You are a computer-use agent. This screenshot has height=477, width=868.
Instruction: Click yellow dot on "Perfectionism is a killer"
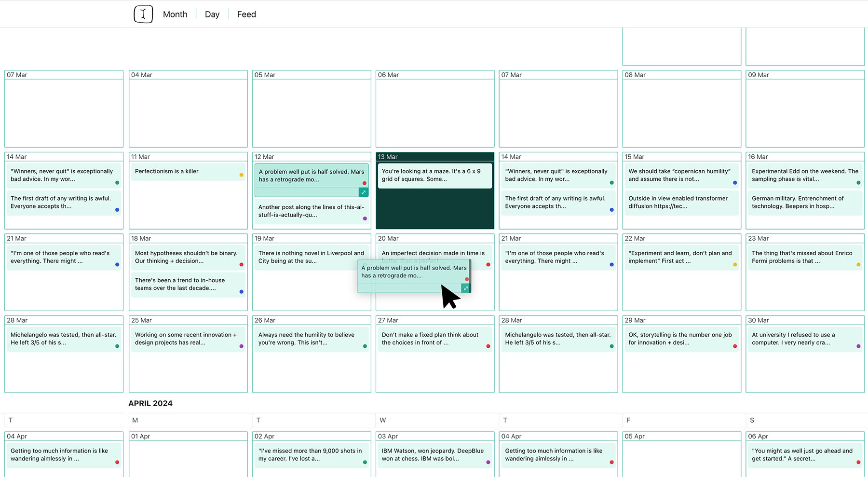pos(241,175)
